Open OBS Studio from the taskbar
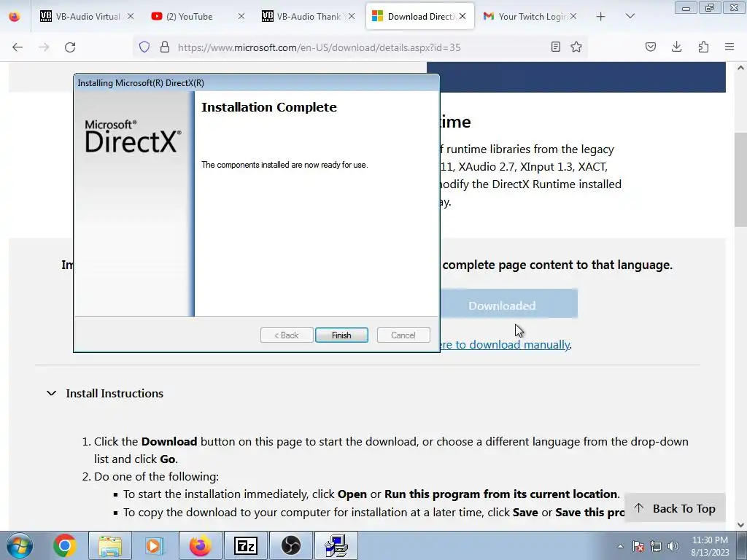Image resolution: width=747 pixels, height=560 pixels. click(x=290, y=545)
